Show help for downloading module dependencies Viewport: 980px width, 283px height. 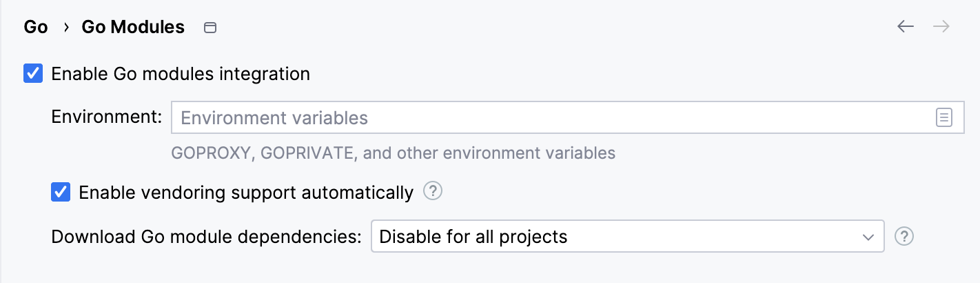(904, 237)
